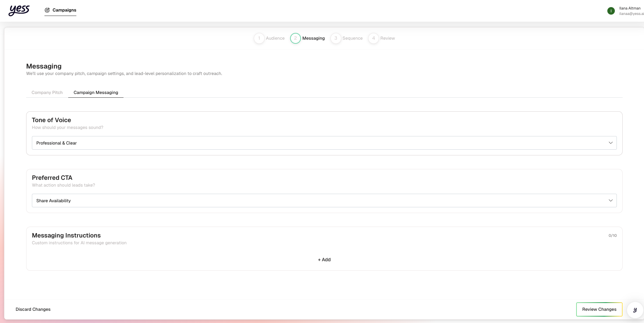The width and height of the screenshot is (644, 323).
Task: Click the Preferred CTA chevron arrow
Action: pyautogui.click(x=610, y=201)
